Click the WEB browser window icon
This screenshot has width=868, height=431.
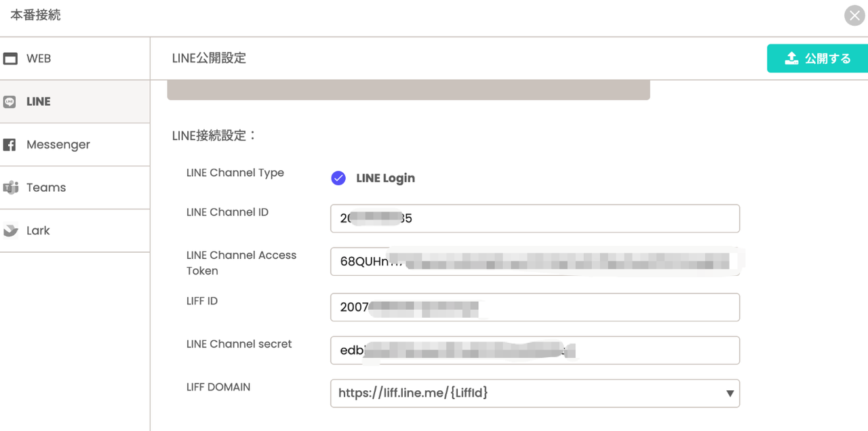10,59
